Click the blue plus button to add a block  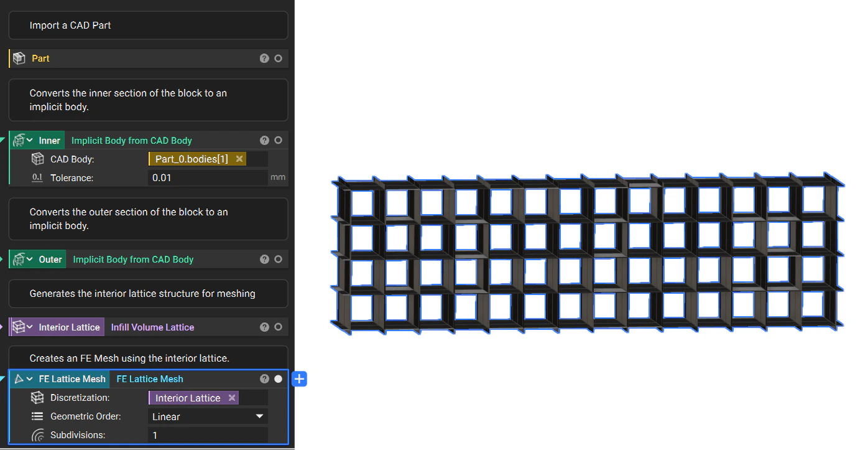point(300,378)
